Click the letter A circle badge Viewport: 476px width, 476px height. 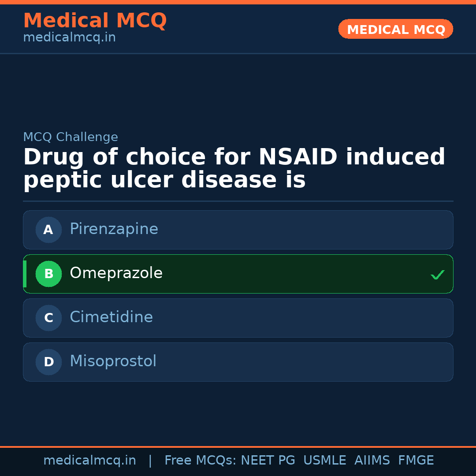(48, 230)
